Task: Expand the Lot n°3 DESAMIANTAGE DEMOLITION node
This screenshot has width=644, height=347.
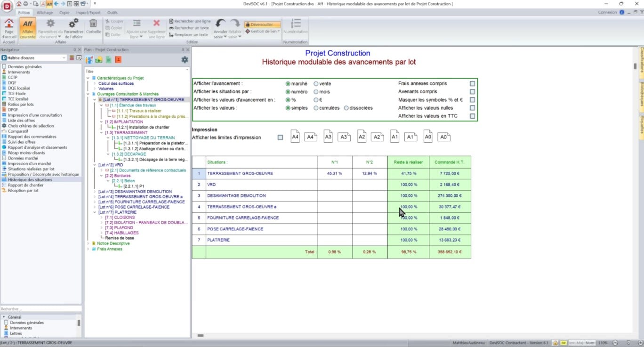Action: (95, 192)
